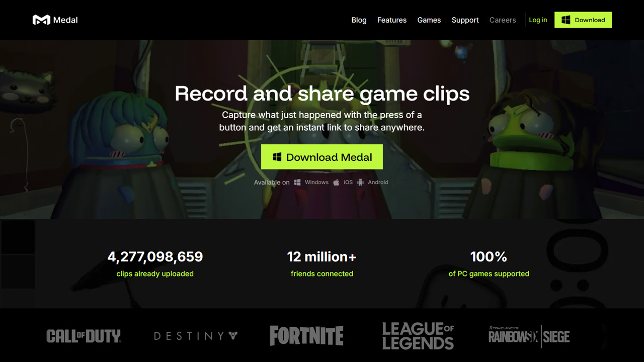Go to the Games page
This screenshot has width=644, height=362.
(429, 20)
